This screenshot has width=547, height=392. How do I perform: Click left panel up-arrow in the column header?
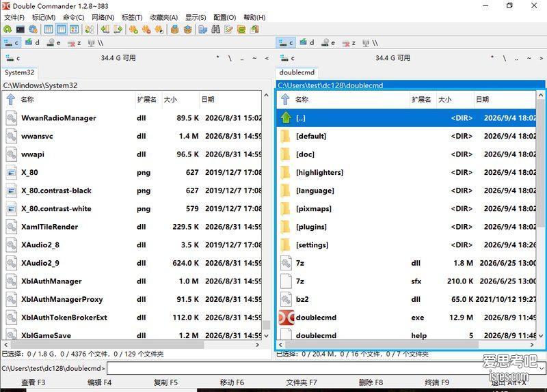click(11, 100)
